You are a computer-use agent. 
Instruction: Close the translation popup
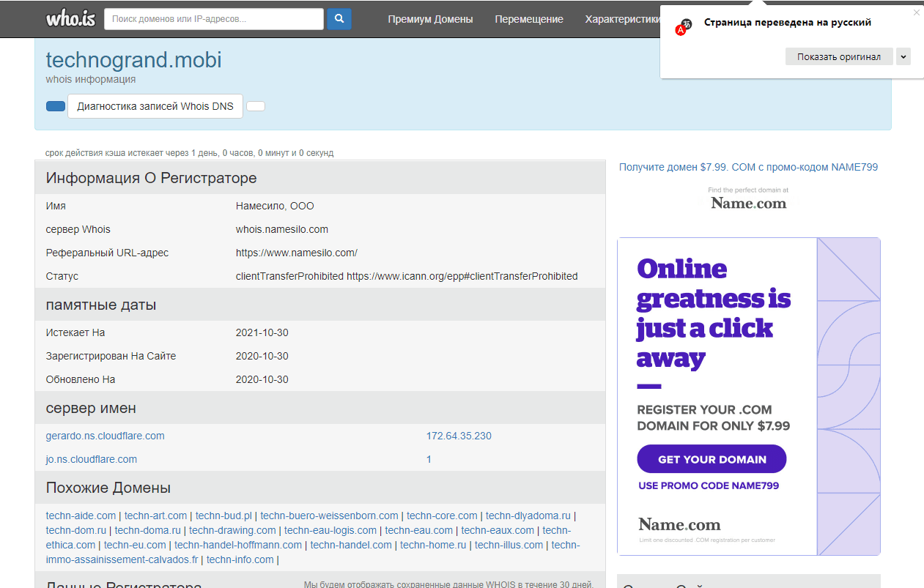coord(916,12)
